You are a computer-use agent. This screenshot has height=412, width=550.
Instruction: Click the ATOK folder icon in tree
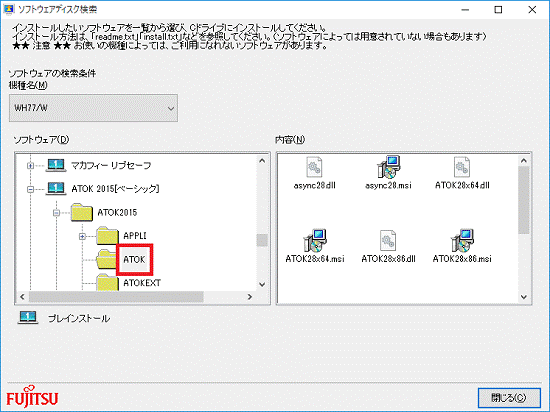tap(107, 259)
